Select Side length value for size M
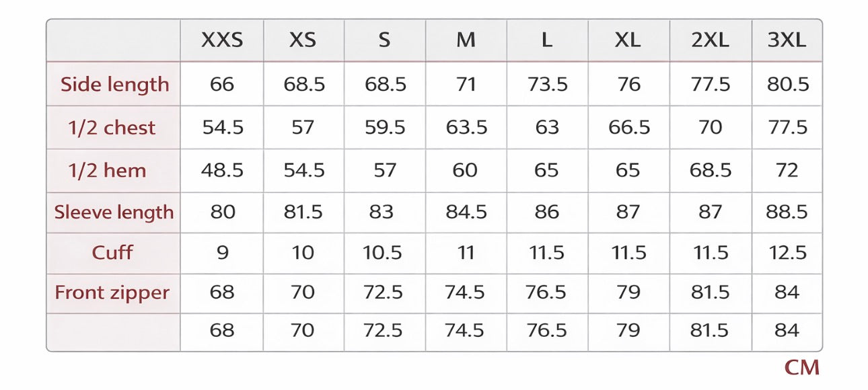 click(x=466, y=85)
